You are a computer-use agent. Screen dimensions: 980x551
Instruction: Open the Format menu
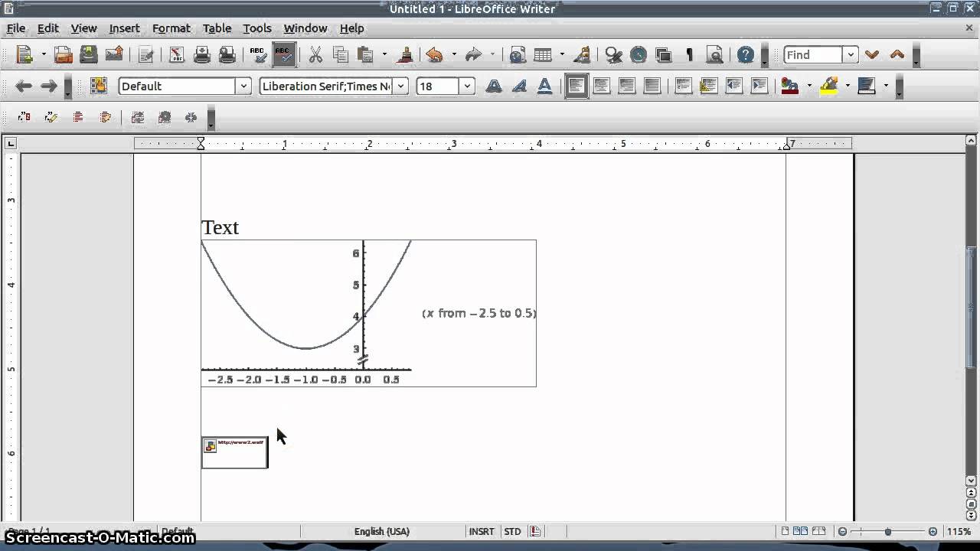coord(171,28)
